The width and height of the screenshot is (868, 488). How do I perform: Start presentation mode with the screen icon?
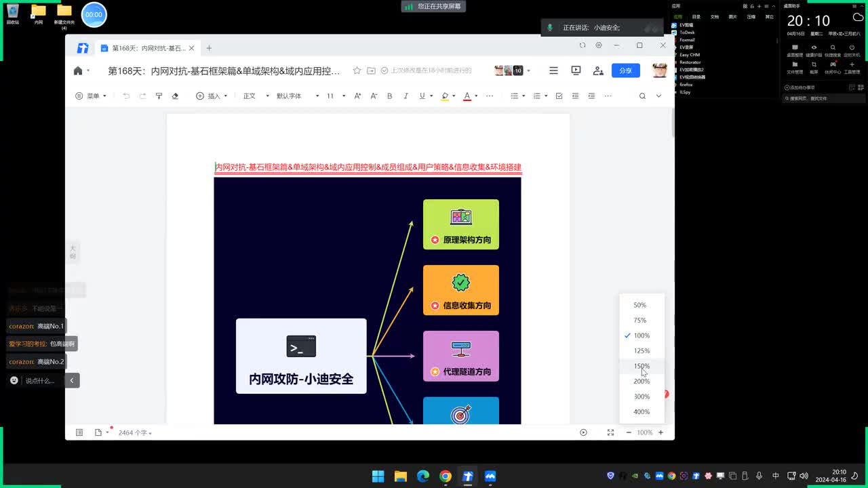[576, 70]
